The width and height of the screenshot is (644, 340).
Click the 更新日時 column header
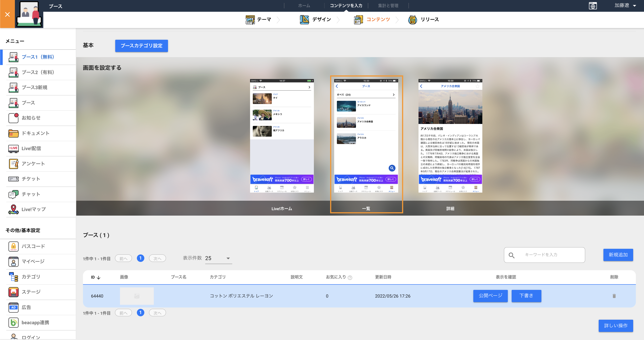point(383,277)
